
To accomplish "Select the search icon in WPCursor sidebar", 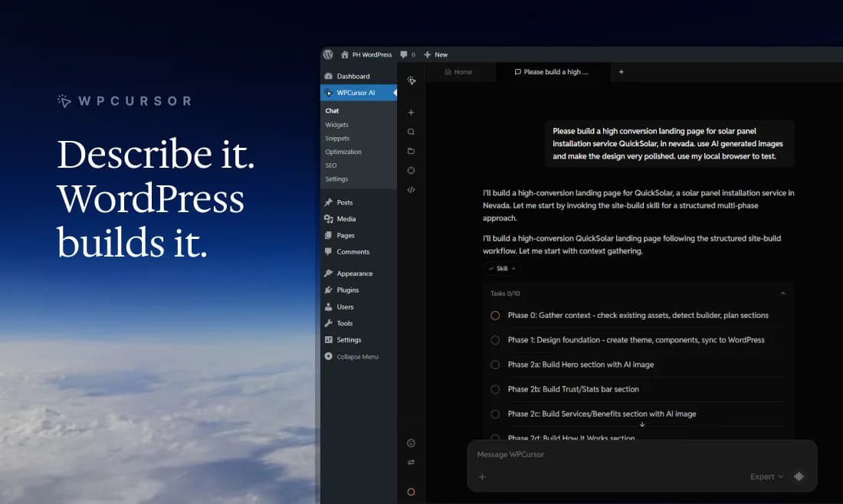I will pyautogui.click(x=412, y=132).
